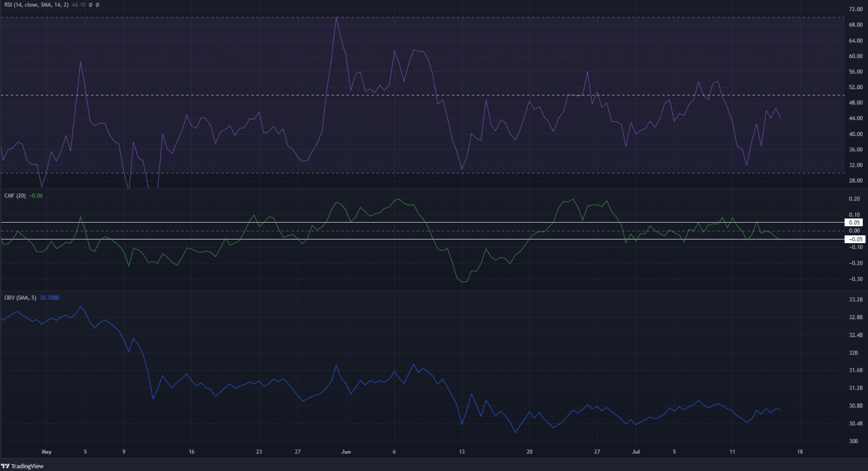
Task: Open the TradingView logo link
Action: coord(22,466)
